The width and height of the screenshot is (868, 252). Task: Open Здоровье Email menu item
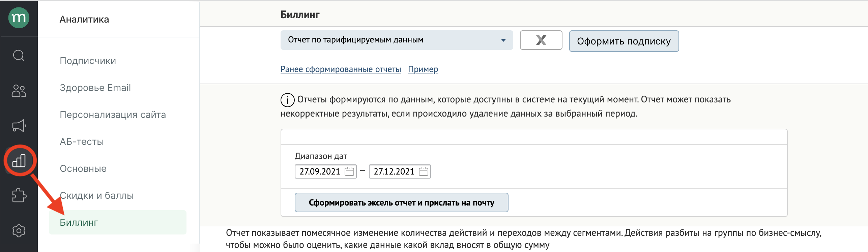tap(95, 88)
